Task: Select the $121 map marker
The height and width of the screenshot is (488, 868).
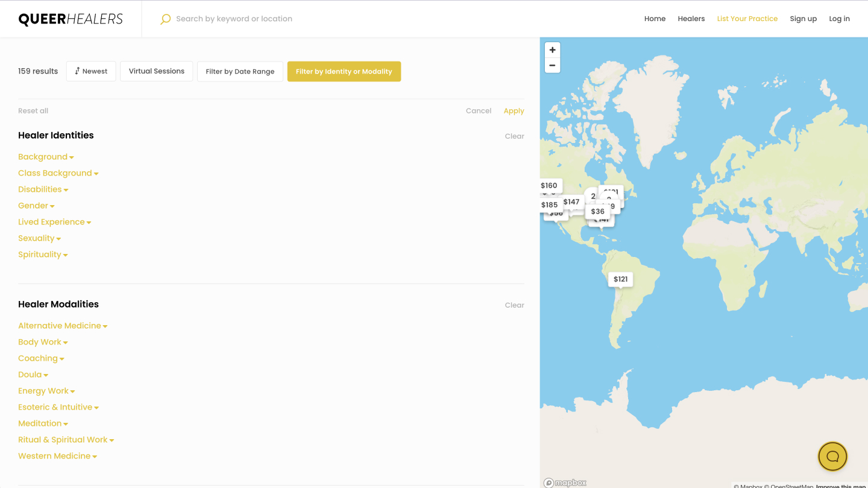Action: [x=620, y=279]
